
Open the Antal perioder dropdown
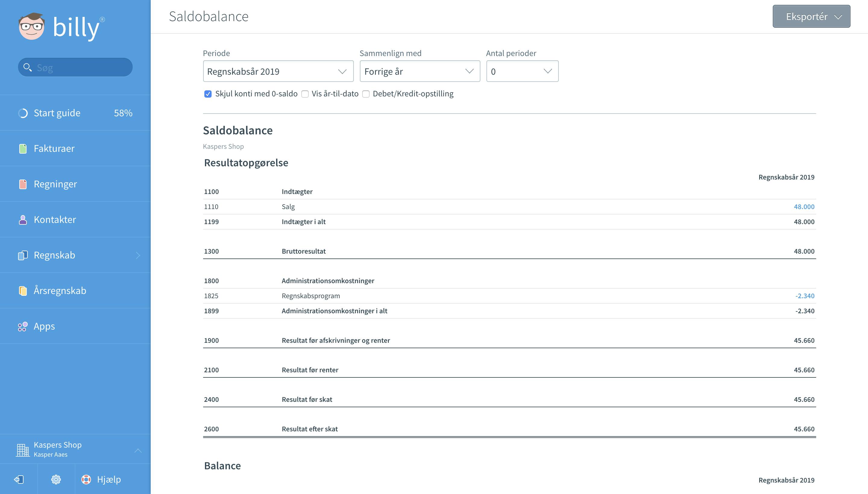pyautogui.click(x=522, y=71)
